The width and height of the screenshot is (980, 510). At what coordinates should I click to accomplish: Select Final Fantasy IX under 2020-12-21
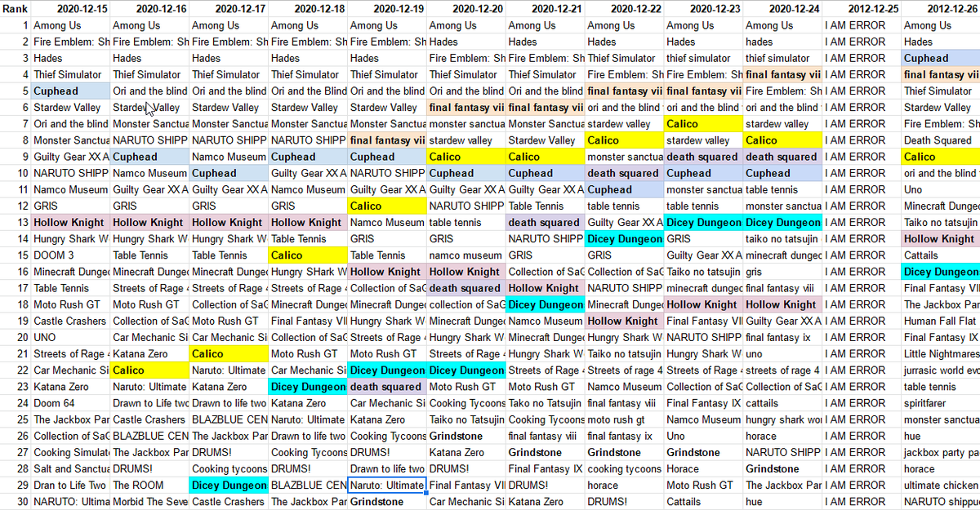pos(546,468)
